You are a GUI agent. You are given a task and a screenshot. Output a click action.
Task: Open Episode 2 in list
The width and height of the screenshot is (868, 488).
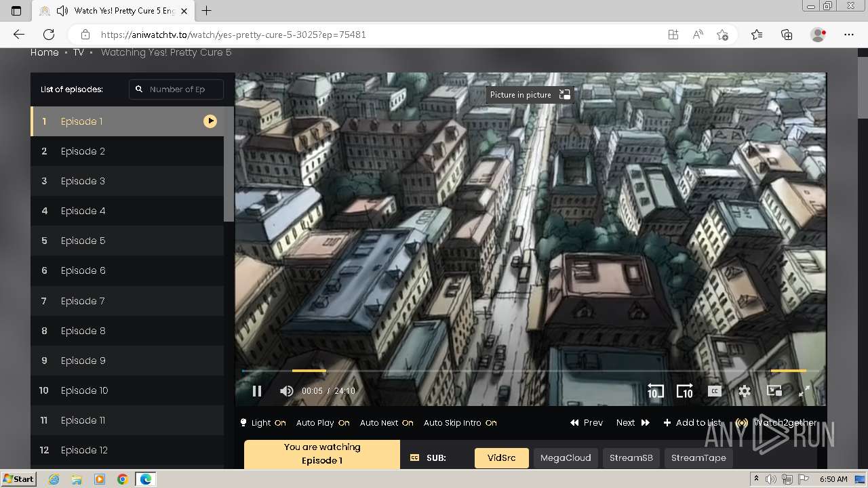[x=127, y=151]
